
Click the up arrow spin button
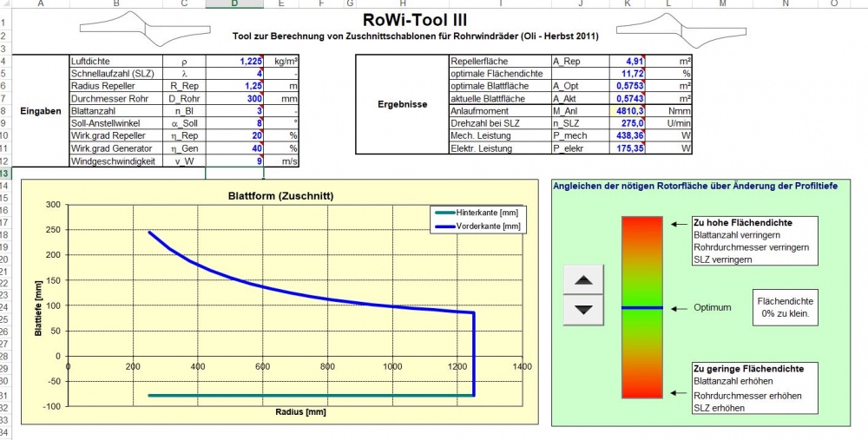[584, 279]
